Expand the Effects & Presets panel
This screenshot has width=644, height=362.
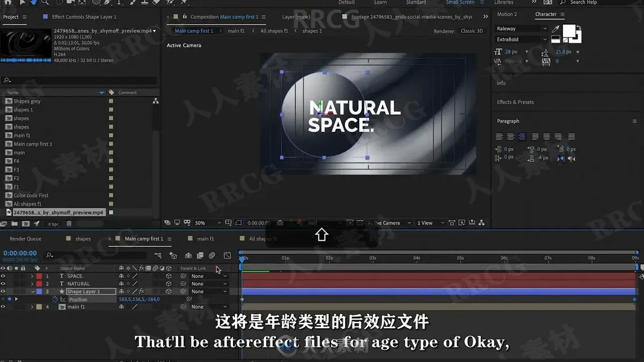[x=515, y=102]
